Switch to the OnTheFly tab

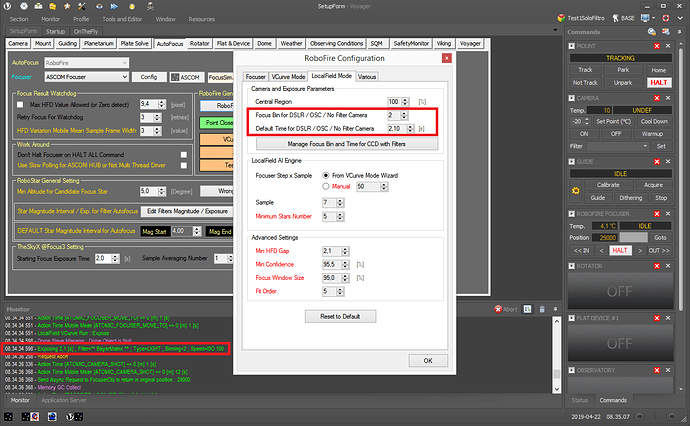click(86, 32)
